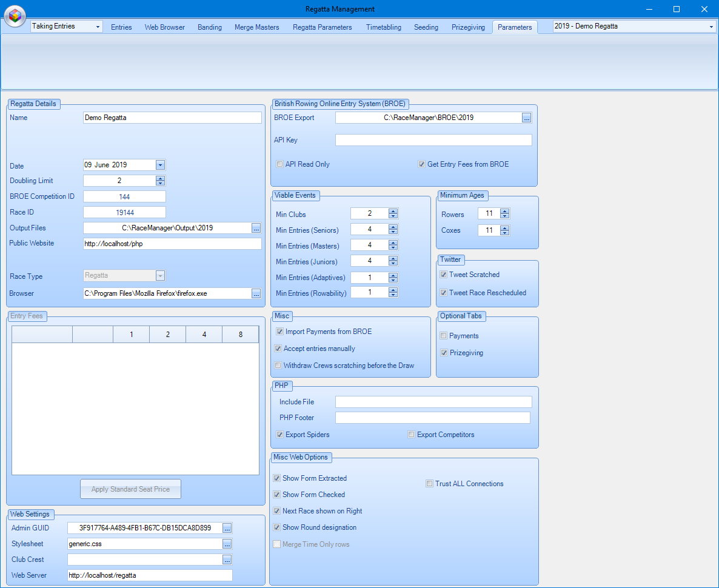Switch to the Timetabling tab
The height and width of the screenshot is (588, 719).
tap(383, 27)
